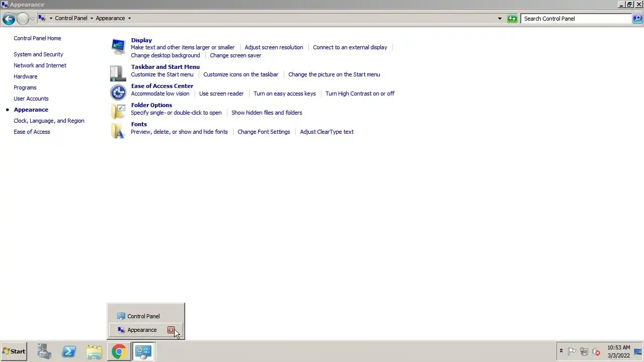Viewport: 644px width, 362px height.
Task: Refresh the Control Panel view
Action: [x=512, y=19]
